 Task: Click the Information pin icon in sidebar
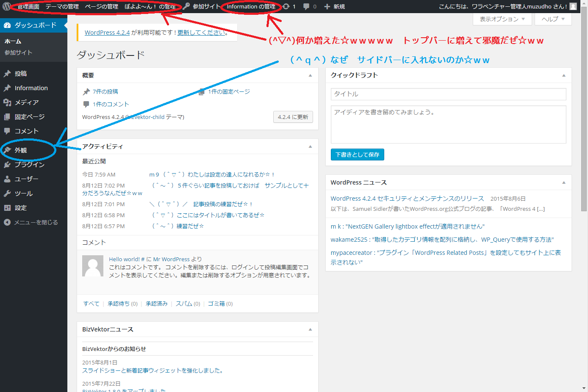click(x=7, y=88)
